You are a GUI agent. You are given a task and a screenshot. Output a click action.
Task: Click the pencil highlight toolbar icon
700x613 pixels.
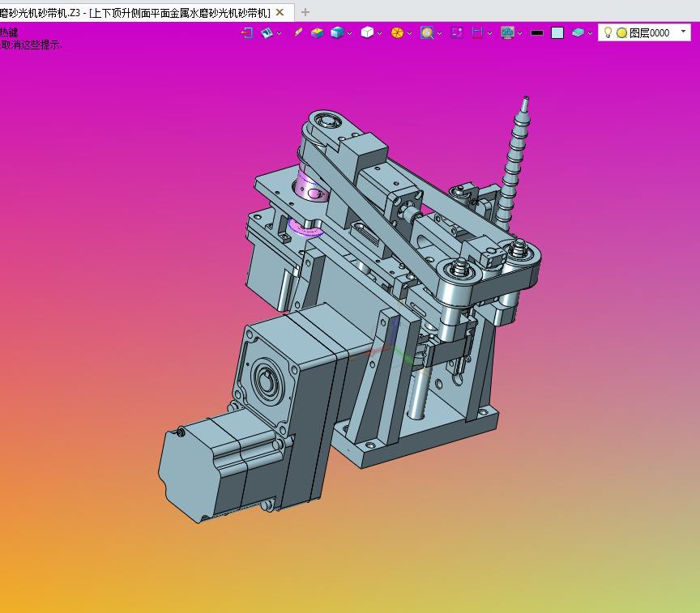click(x=298, y=32)
